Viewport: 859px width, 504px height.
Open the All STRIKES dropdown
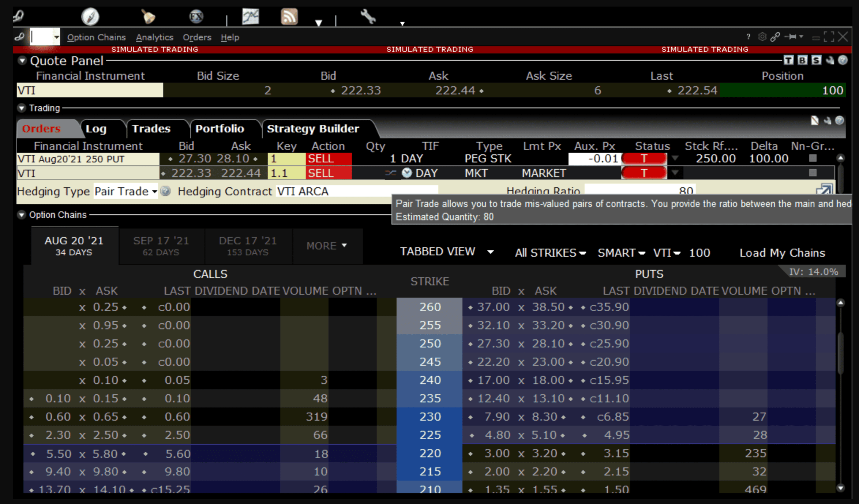[550, 253]
